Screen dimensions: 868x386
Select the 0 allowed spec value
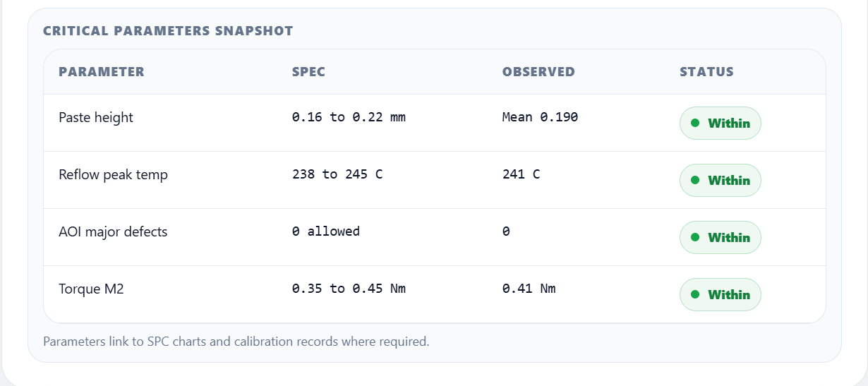(326, 232)
